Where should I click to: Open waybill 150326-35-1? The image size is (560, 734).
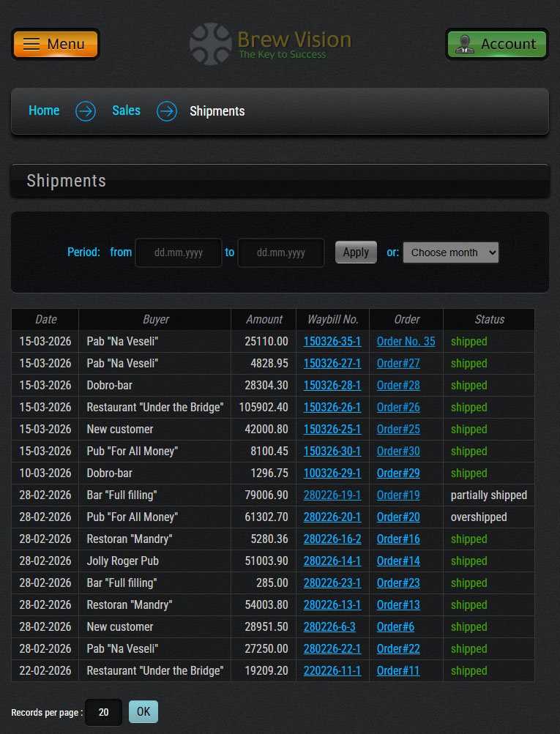pyautogui.click(x=332, y=341)
